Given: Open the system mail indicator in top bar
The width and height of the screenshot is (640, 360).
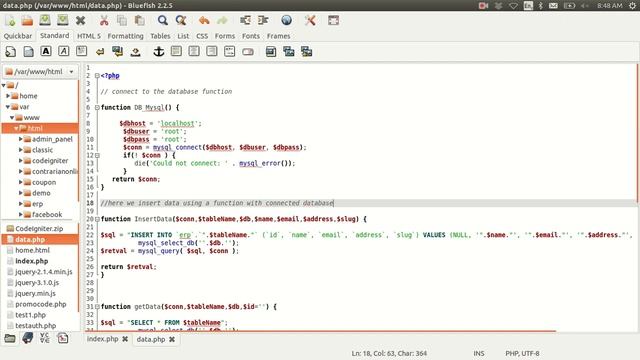Looking at the screenshot, I should point(553,6).
